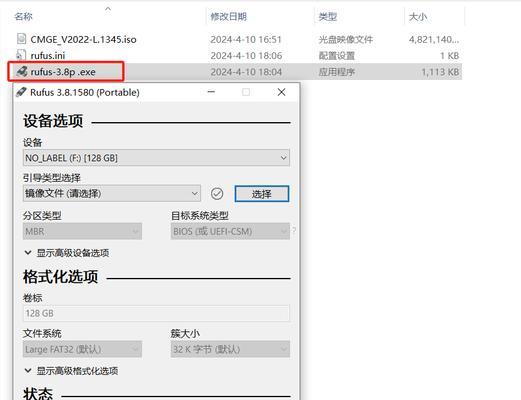Open the 分区类型 MBR dropdown
The height and width of the screenshot is (400, 521).
point(82,231)
